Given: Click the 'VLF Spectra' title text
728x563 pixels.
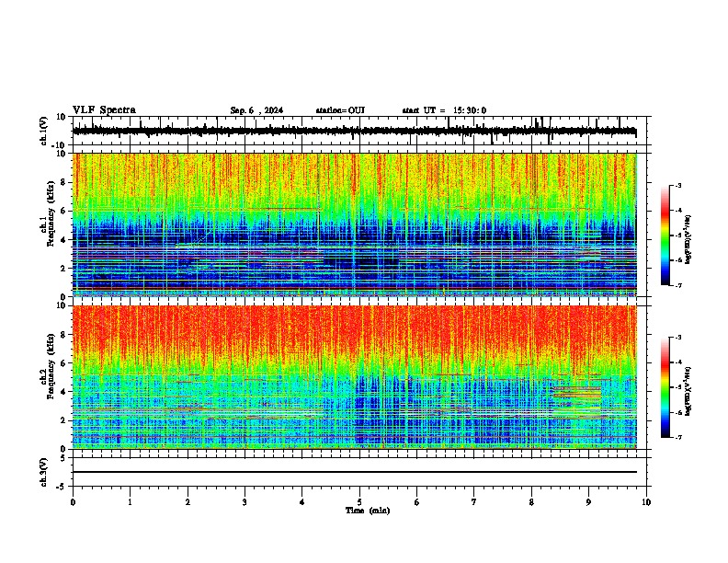Looking at the screenshot, I should coord(104,110).
